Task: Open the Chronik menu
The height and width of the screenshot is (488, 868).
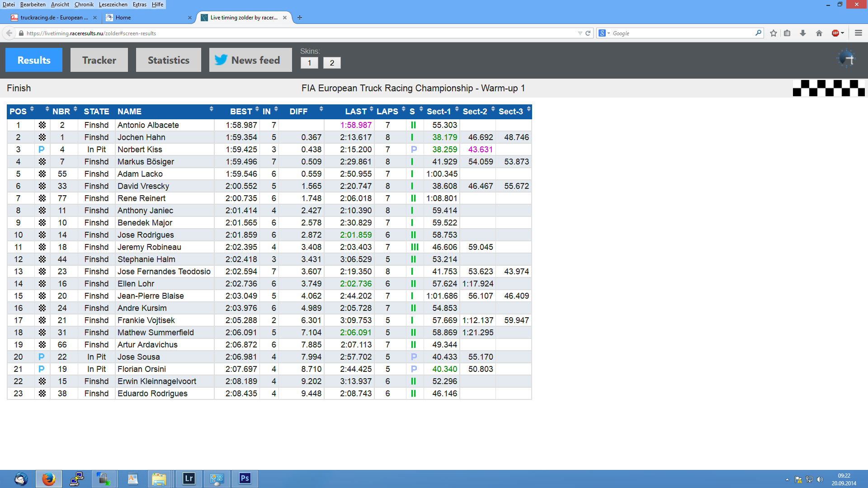Action: [x=84, y=5]
